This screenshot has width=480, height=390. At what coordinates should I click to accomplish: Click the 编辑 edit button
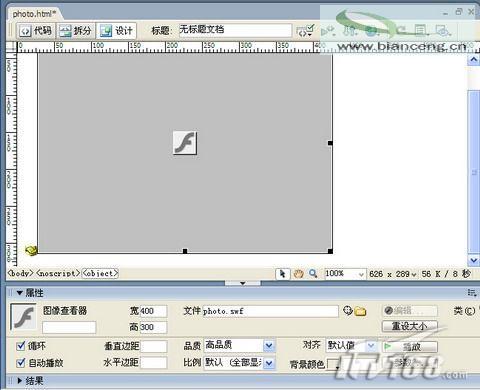(410, 311)
